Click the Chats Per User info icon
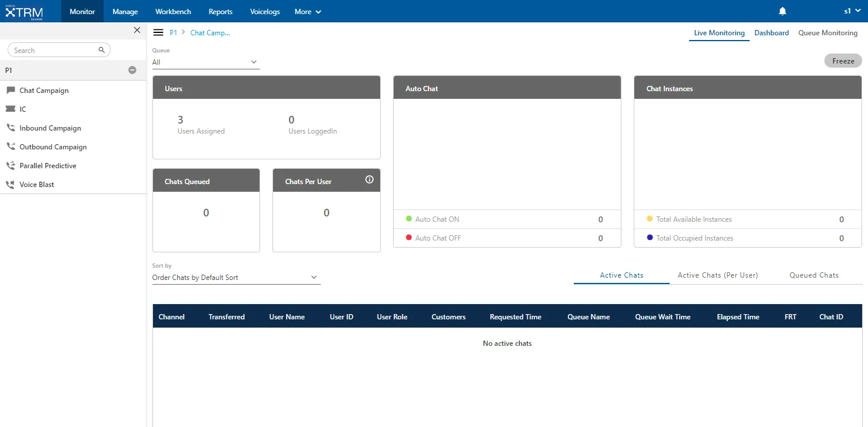 [x=370, y=180]
